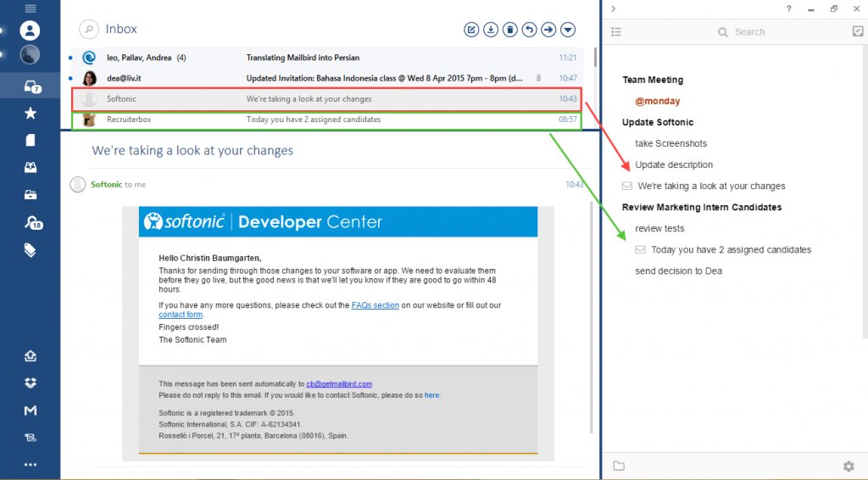Open the Gmail M app icon in the sidebar

(31, 410)
